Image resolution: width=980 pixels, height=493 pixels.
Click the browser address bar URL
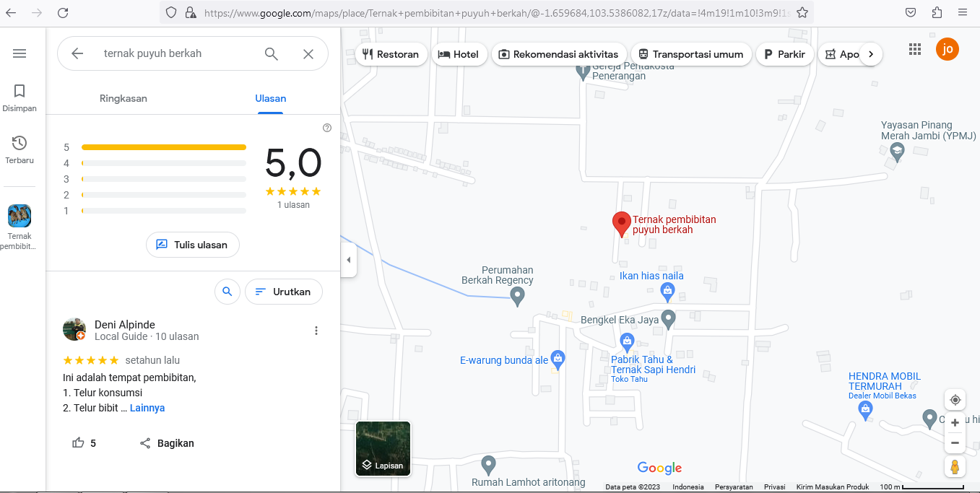click(x=498, y=12)
